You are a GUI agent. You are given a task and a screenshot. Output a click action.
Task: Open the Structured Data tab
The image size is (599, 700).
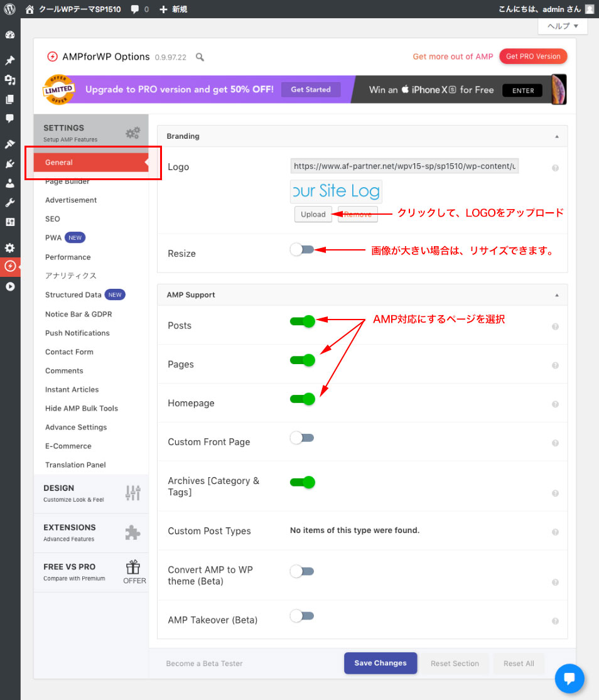click(x=73, y=294)
